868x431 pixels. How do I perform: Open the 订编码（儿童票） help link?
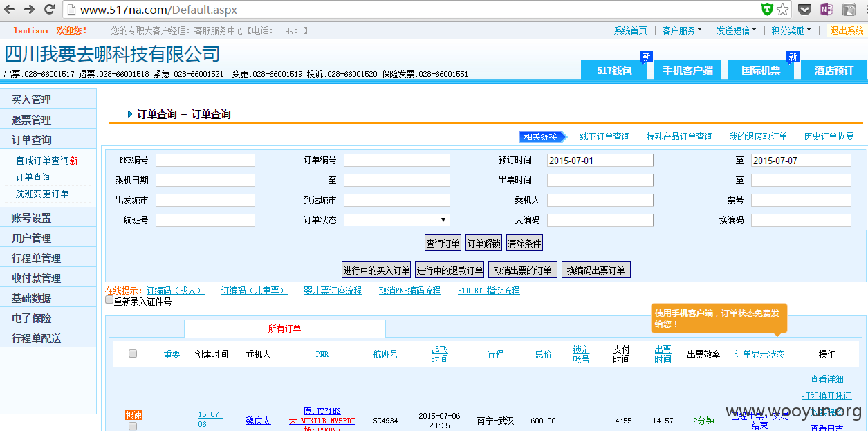254,291
